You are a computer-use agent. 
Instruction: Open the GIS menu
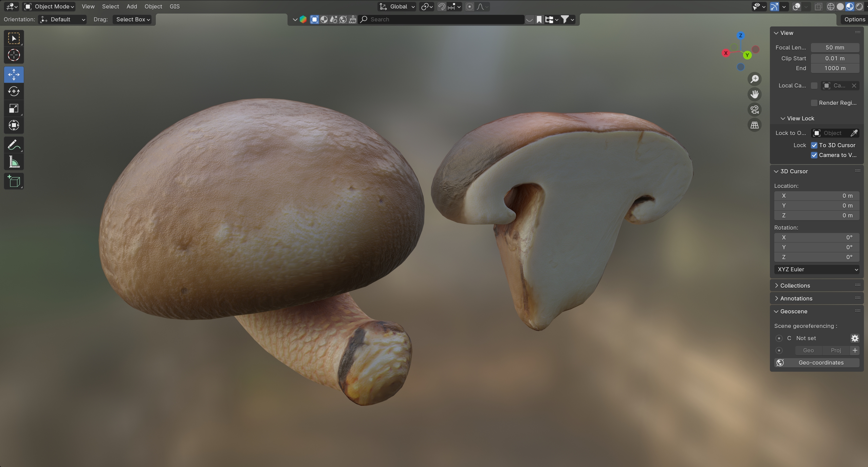pos(174,6)
